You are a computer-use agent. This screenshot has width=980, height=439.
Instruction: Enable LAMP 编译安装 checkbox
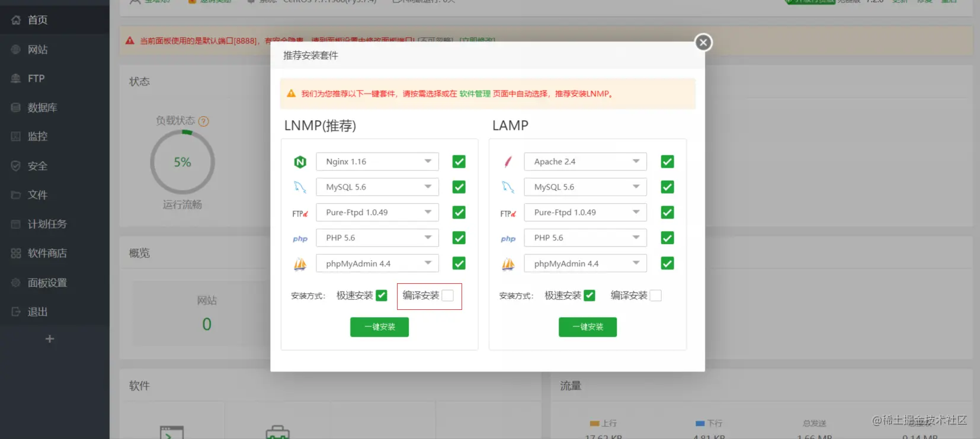[656, 296]
